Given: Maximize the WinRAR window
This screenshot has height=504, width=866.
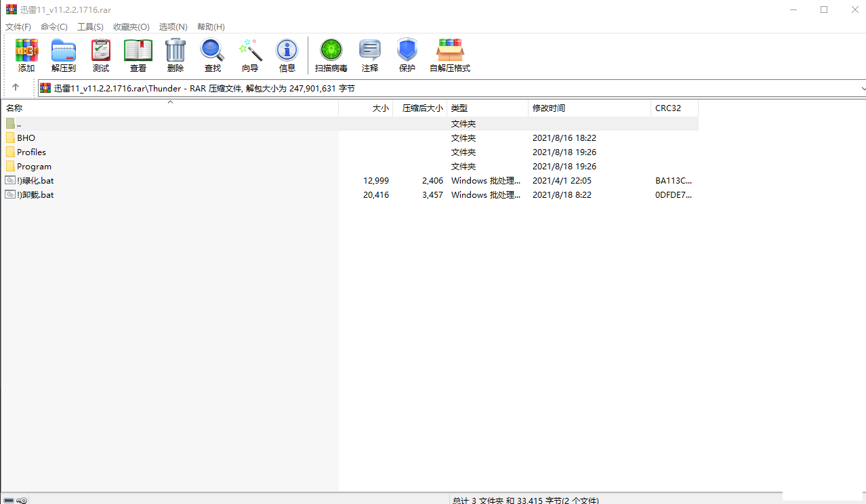Looking at the screenshot, I should (824, 9).
